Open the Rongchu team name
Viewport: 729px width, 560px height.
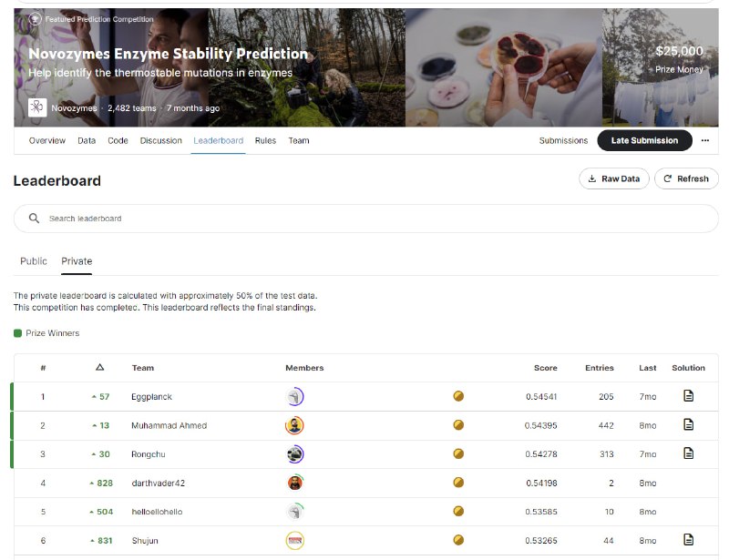148,454
